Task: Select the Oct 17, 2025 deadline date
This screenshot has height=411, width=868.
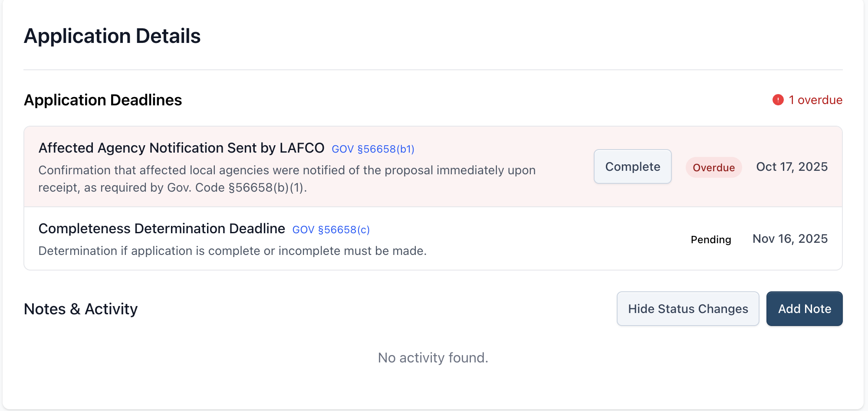Action: [792, 166]
